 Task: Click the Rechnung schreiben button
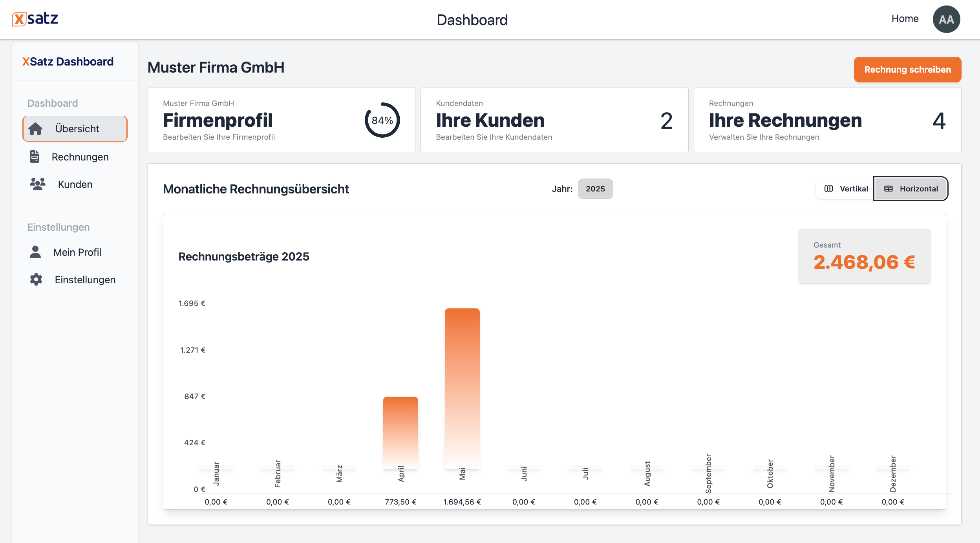tap(907, 69)
